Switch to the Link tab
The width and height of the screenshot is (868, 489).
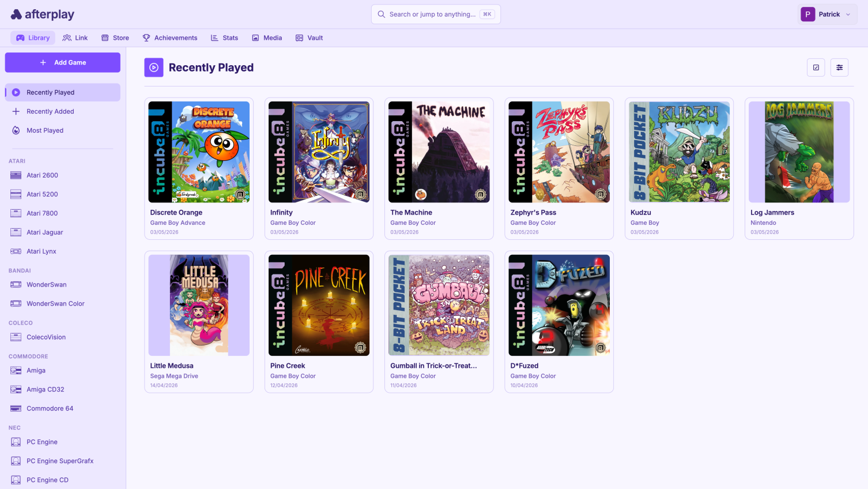click(75, 38)
